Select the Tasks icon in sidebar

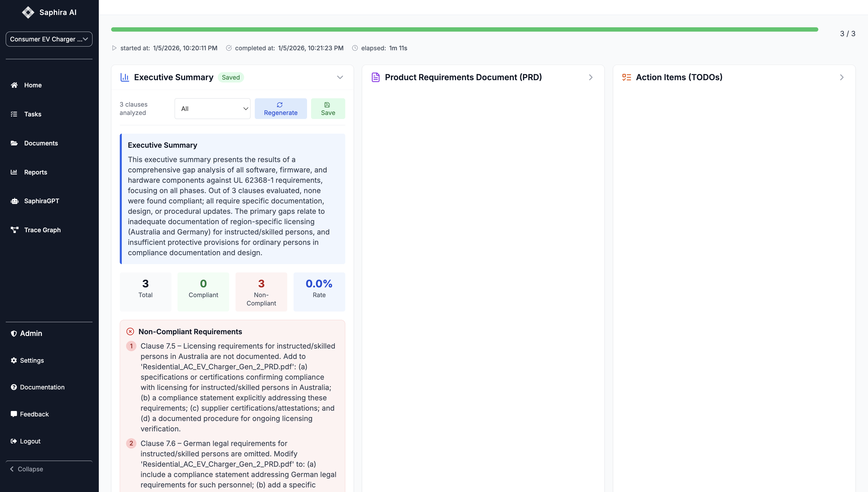coord(14,114)
